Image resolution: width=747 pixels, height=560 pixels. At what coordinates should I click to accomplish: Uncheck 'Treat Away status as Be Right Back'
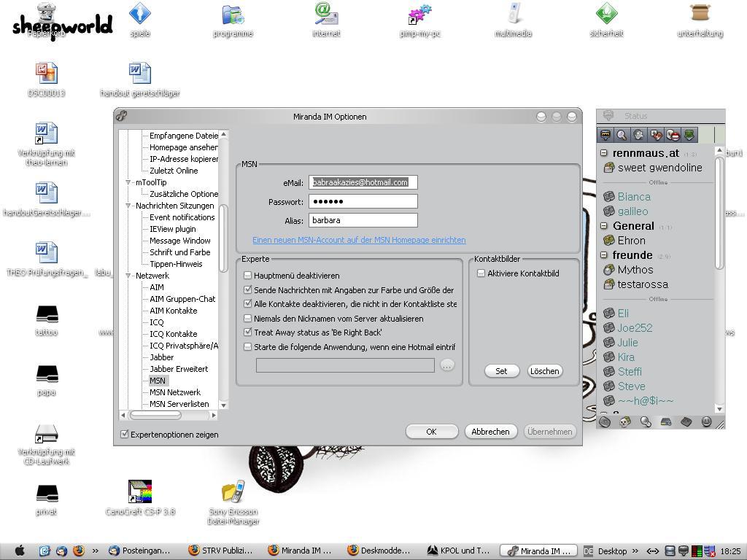(248, 332)
